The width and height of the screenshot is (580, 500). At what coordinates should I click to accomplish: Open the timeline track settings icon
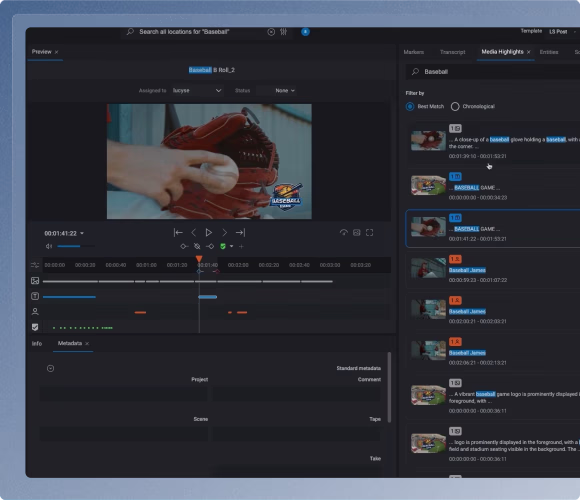pyautogui.click(x=35, y=265)
